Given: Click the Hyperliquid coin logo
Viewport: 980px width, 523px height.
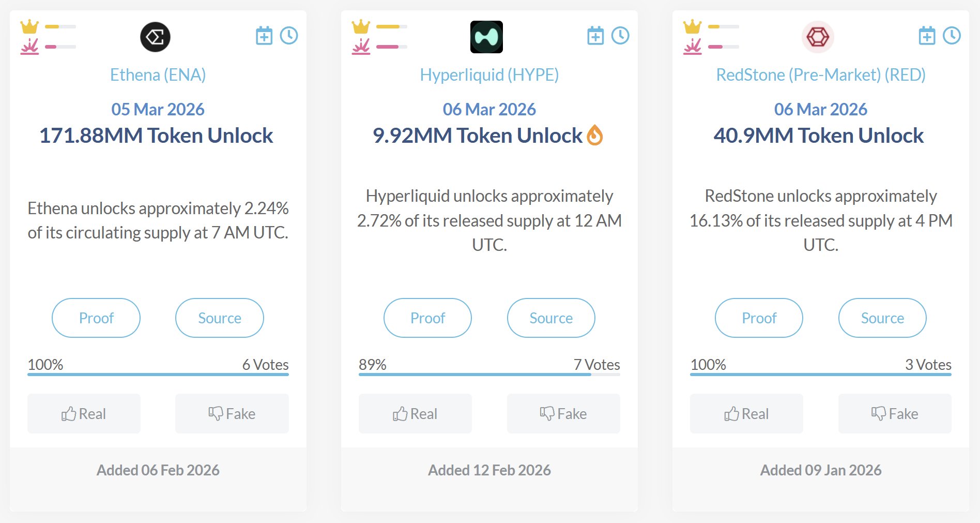Looking at the screenshot, I should point(486,37).
